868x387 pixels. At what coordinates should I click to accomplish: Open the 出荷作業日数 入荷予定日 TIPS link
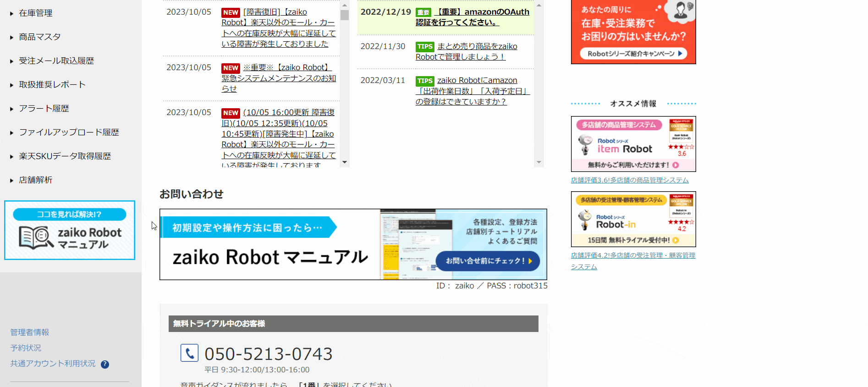coord(472,91)
